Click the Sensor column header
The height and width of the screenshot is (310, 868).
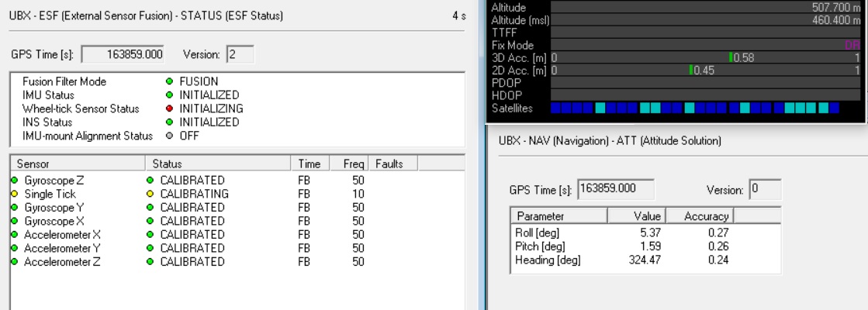pos(76,164)
